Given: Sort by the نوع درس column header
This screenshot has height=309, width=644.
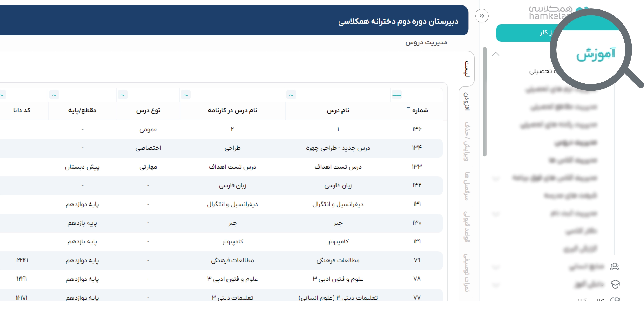Looking at the screenshot, I should click(148, 110).
